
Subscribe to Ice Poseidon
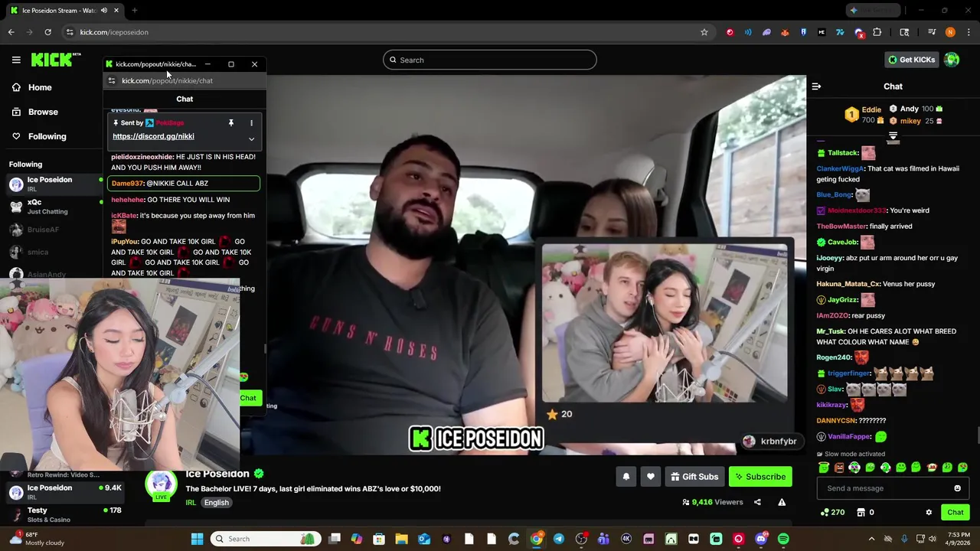[x=760, y=477]
